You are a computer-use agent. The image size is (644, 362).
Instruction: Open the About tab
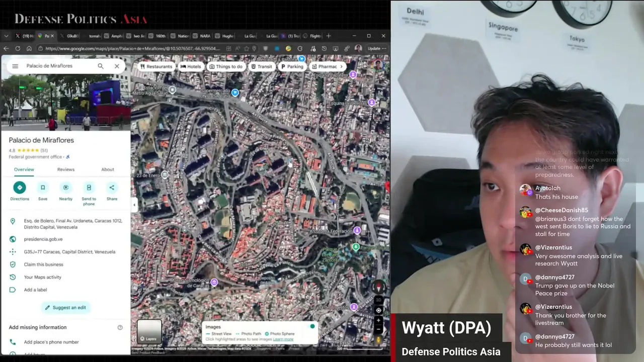click(108, 169)
